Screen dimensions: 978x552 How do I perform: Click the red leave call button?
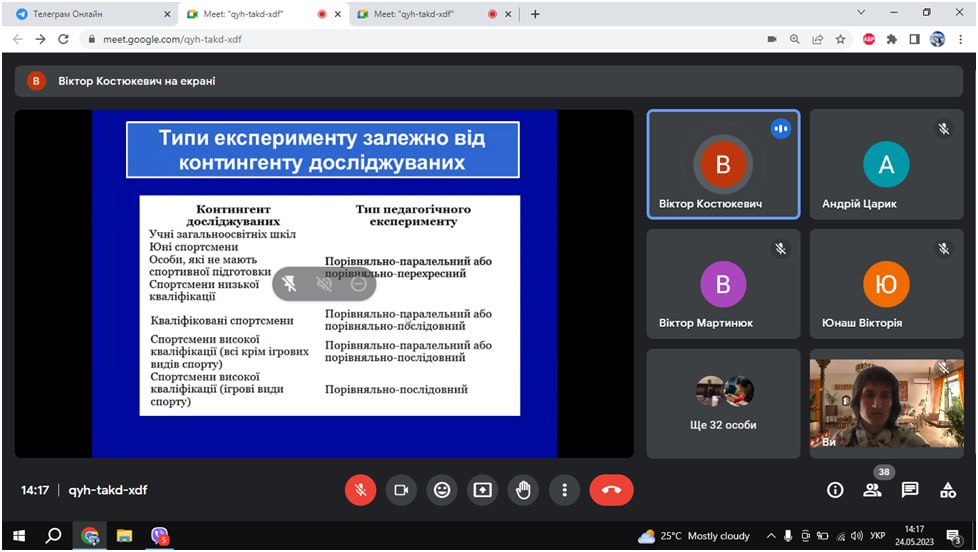coord(611,490)
